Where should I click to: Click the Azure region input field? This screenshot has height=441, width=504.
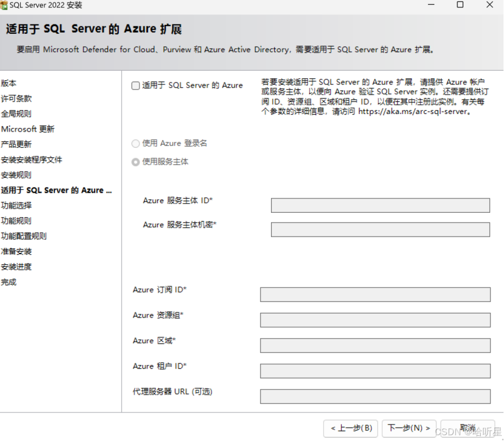coord(375,345)
